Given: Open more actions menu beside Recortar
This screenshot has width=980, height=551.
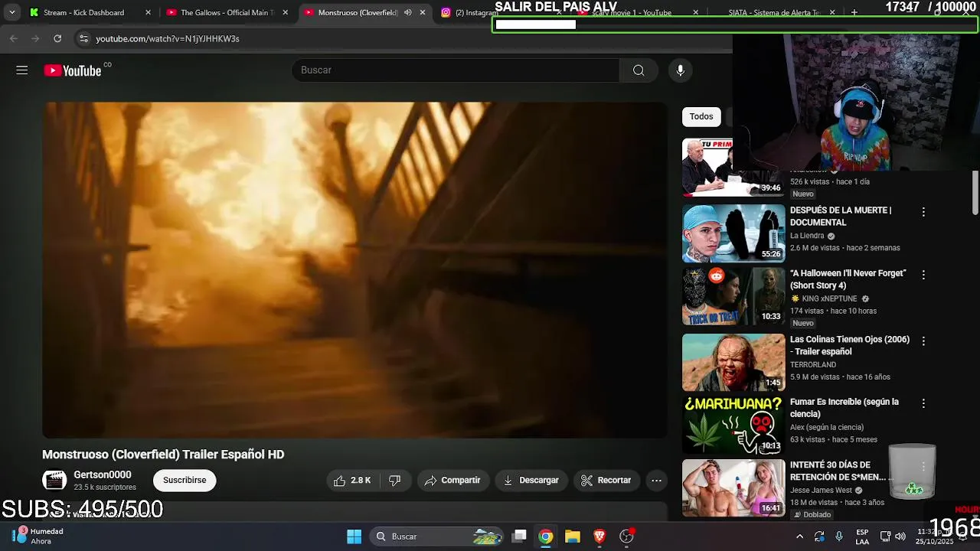Looking at the screenshot, I should (656, 481).
